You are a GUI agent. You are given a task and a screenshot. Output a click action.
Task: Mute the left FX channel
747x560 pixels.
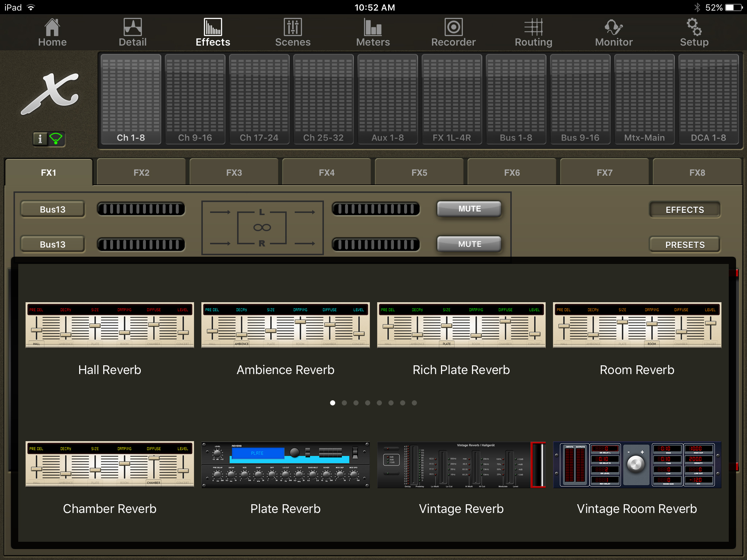point(469,209)
